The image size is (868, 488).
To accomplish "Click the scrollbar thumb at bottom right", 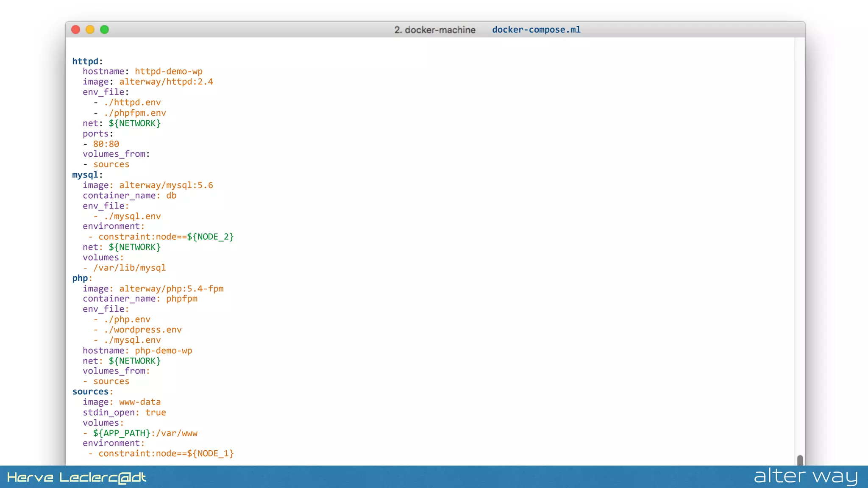I will pyautogui.click(x=800, y=460).
